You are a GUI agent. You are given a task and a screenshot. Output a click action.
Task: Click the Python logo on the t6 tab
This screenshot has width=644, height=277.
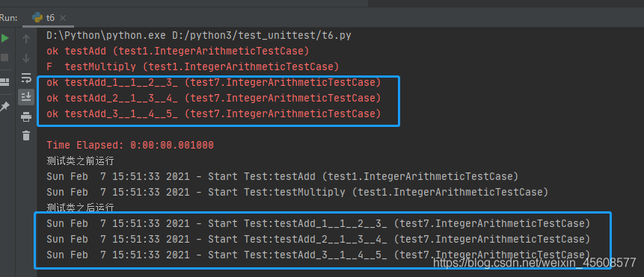37,18
